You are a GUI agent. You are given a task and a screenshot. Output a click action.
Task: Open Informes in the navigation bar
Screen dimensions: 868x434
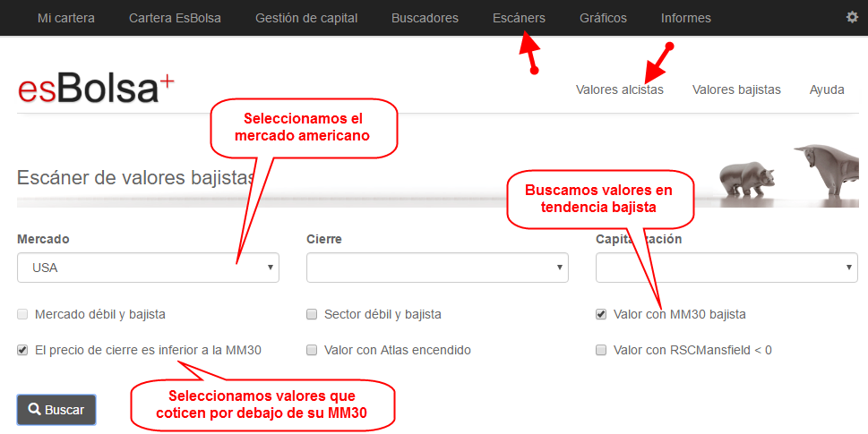(x=686, y=18)
